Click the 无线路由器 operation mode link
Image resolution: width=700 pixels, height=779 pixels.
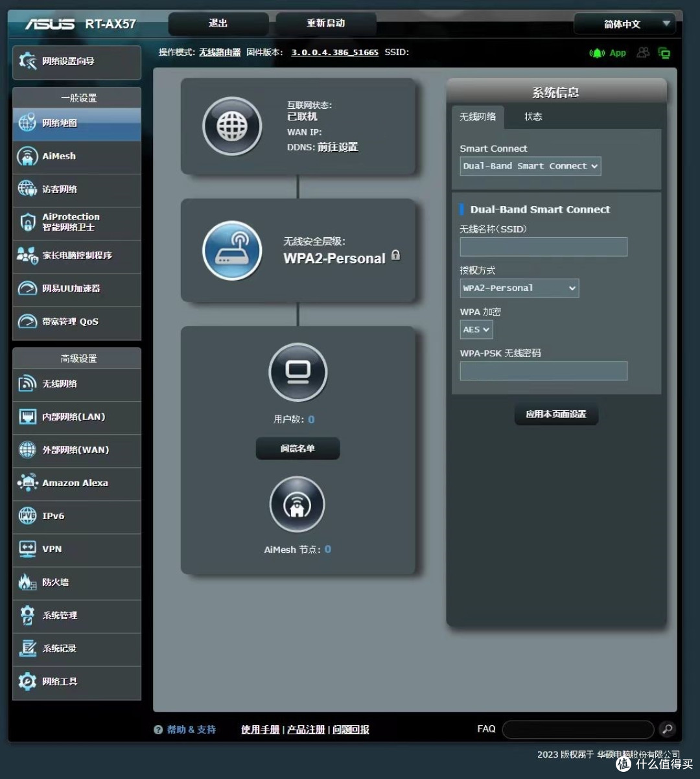220,52
